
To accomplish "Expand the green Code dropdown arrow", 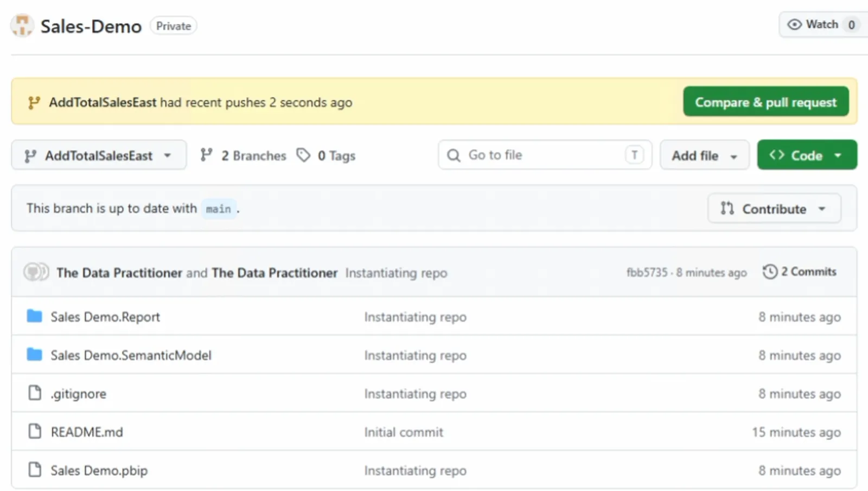I will 838,156.
